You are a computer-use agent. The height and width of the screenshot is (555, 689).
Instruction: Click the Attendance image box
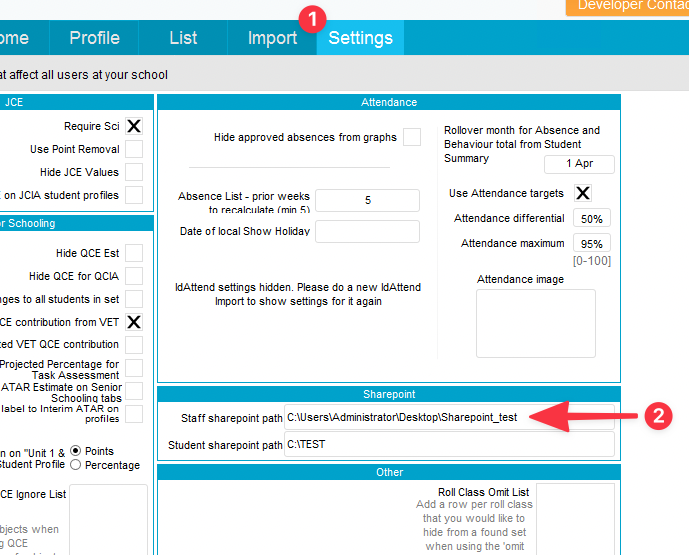point(535,323)
